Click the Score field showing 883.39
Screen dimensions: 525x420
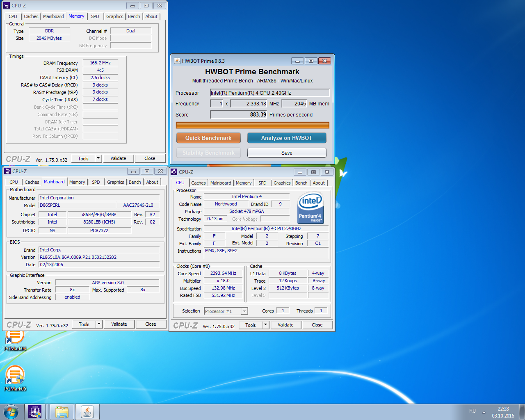(x=239, y=115)
